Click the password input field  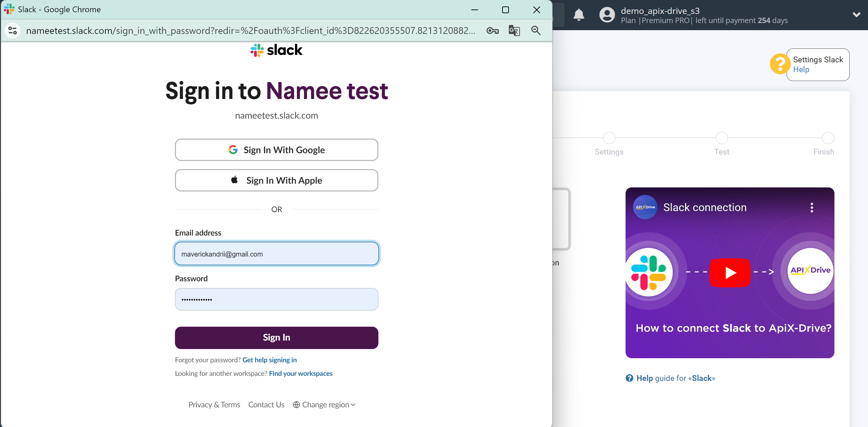click(x=276, y=299)
